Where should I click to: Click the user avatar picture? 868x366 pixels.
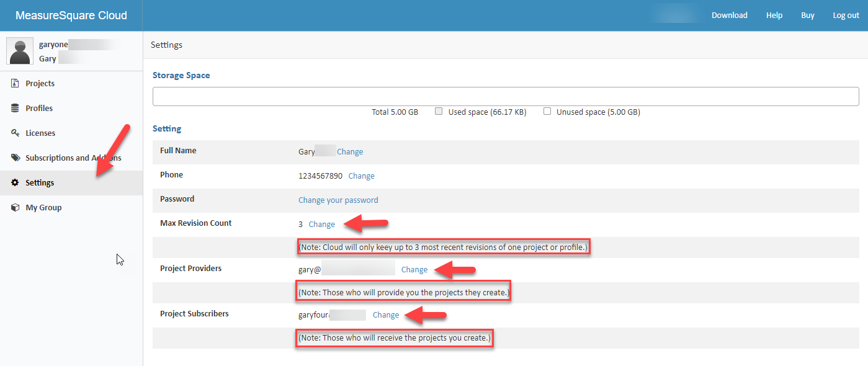(x=20, y=51)
